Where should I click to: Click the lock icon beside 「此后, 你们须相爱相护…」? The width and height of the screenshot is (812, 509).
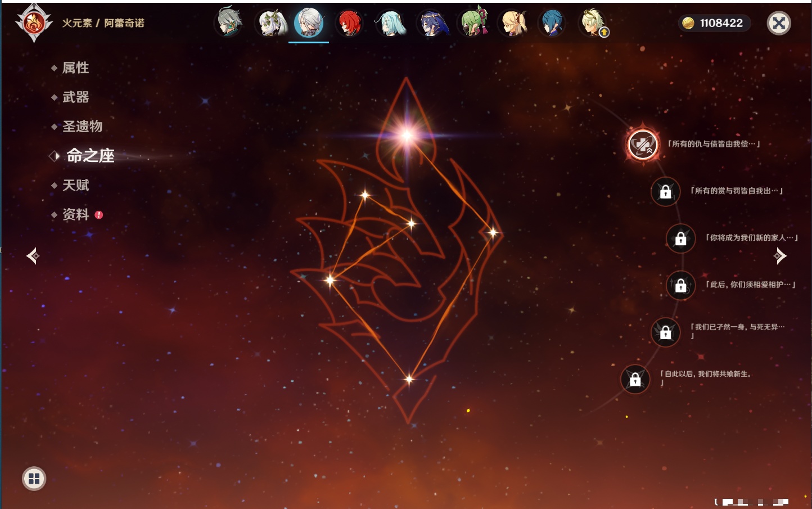(x=680, y=285)
